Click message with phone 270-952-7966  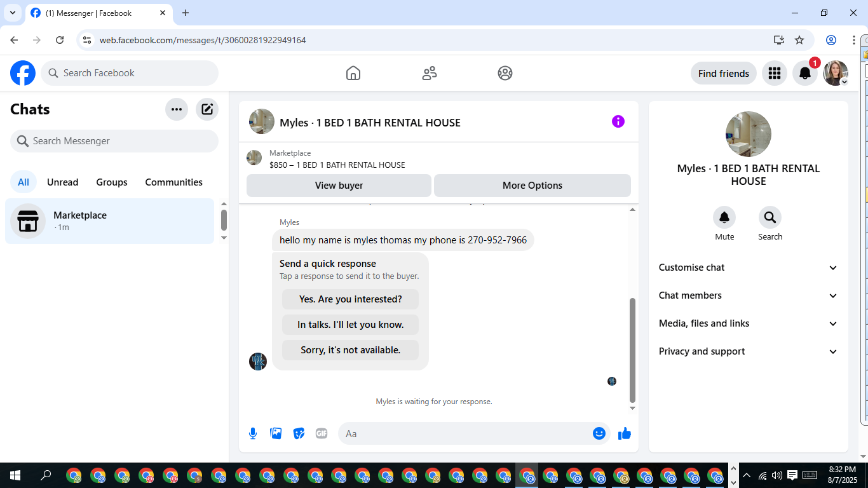click(x=403, y=240)
